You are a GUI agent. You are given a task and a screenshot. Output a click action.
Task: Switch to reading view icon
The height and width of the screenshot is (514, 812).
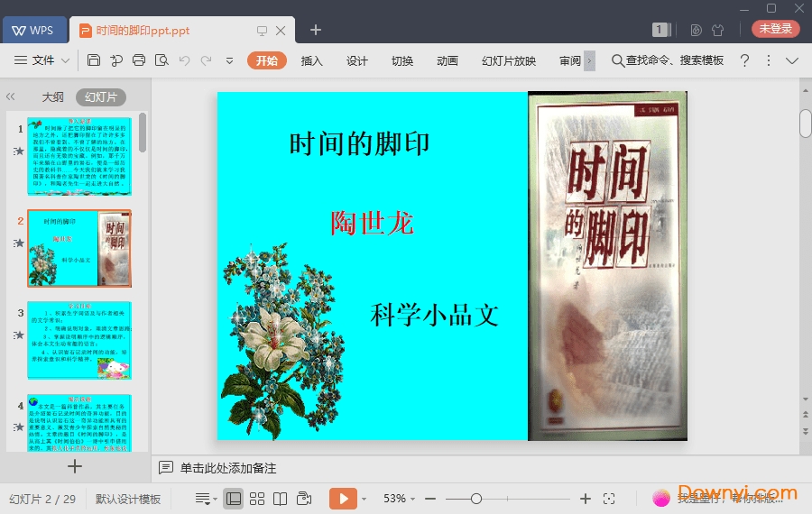click(281, 499)
